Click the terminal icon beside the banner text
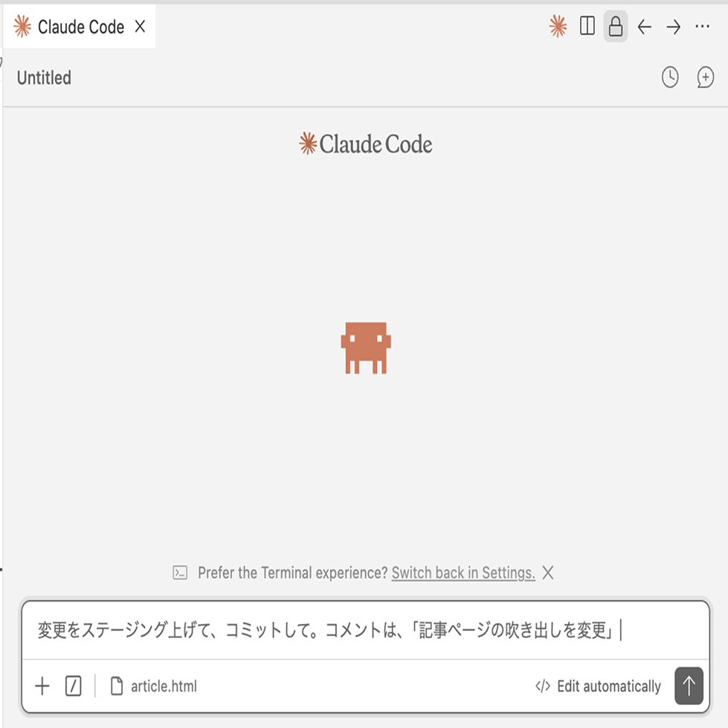Image resolution: width=728 pixels, height=728 pixels. 180,573
